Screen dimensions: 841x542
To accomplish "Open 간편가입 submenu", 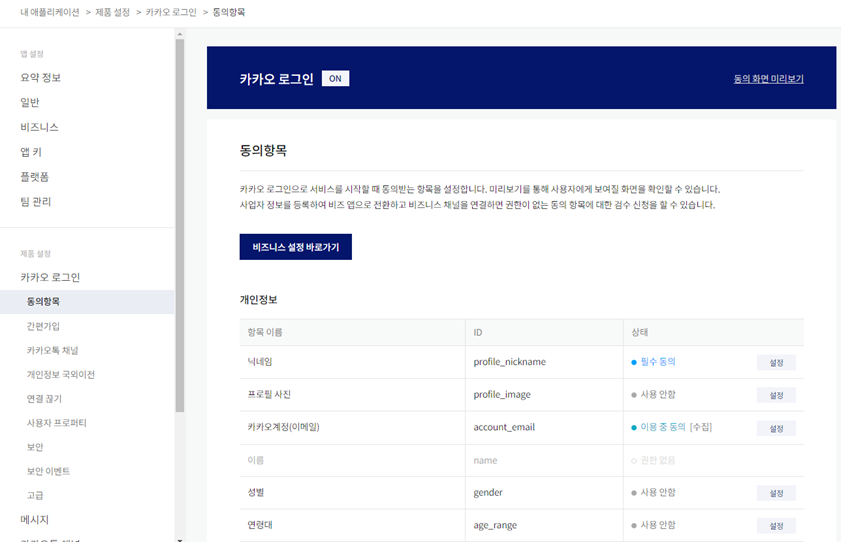I will click(43, 326).
